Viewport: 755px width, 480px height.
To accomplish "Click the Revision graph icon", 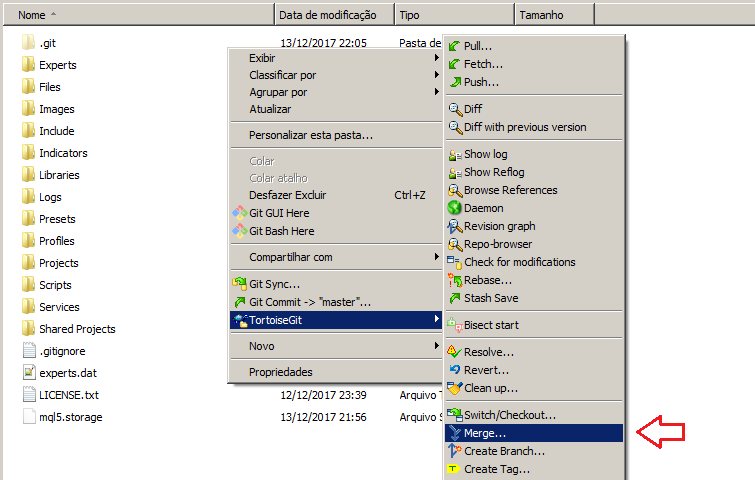I will coord(455,226).
